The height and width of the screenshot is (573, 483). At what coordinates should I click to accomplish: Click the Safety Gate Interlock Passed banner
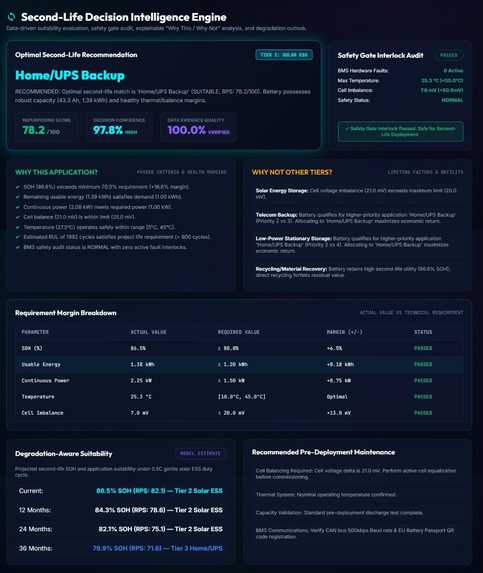pyautogui.click(x=400, y=132)
